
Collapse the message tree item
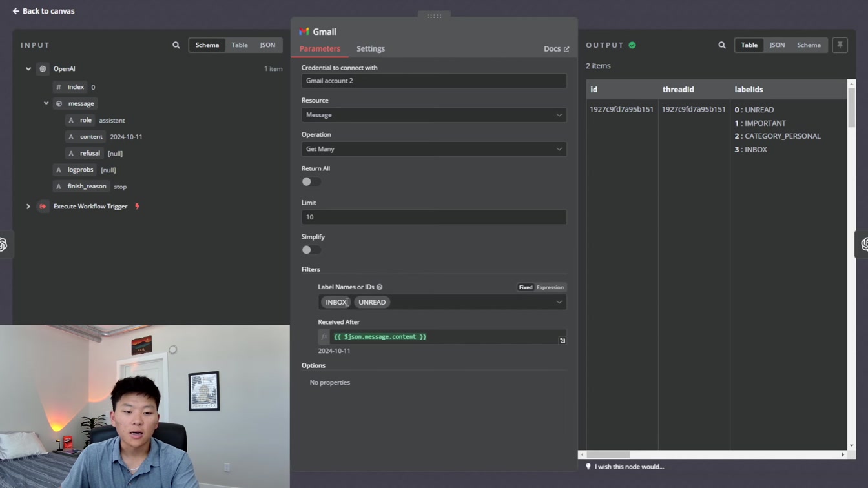[46, 103]
